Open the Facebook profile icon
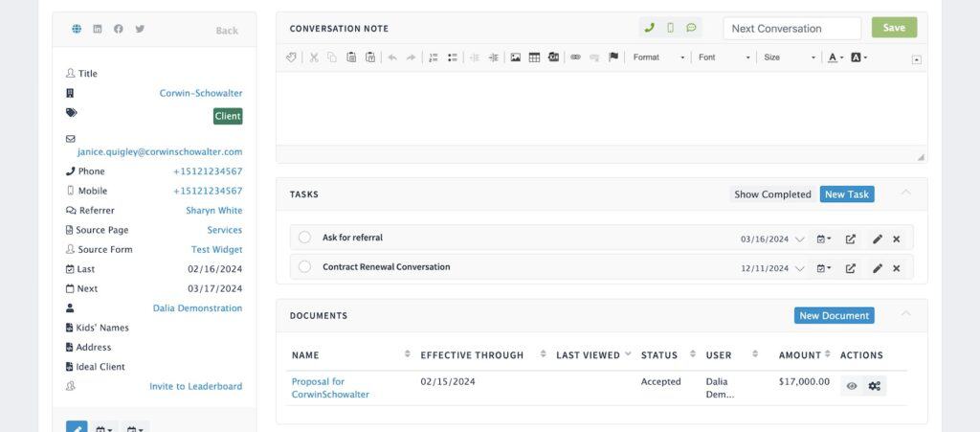Screen dimensions: 980x432 (x=118, y=29)
